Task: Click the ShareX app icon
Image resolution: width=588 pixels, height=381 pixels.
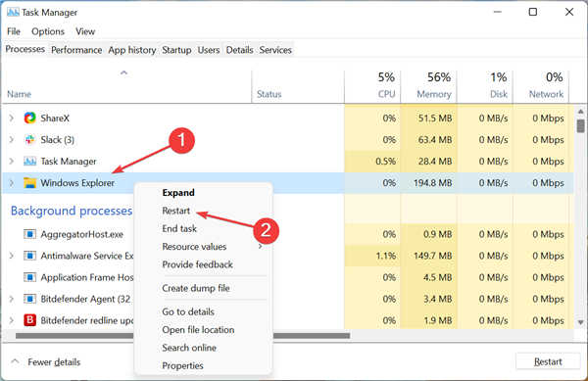Action: (x=29, y=118)
